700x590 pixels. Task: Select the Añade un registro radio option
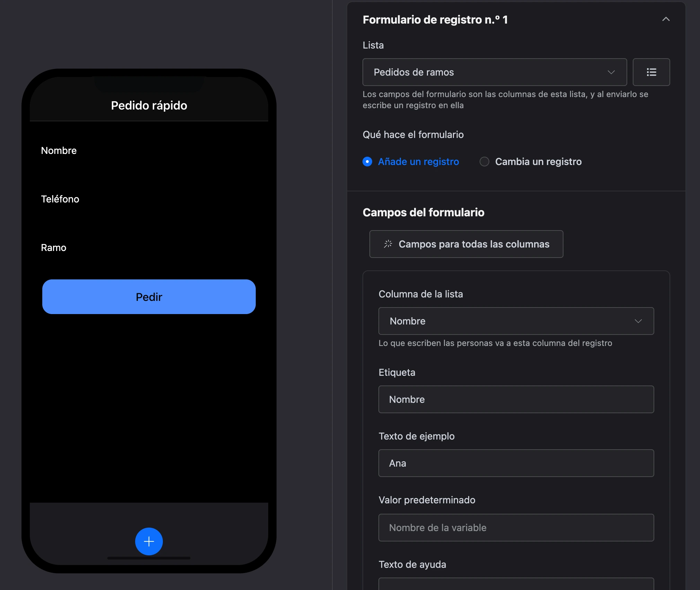367,162
